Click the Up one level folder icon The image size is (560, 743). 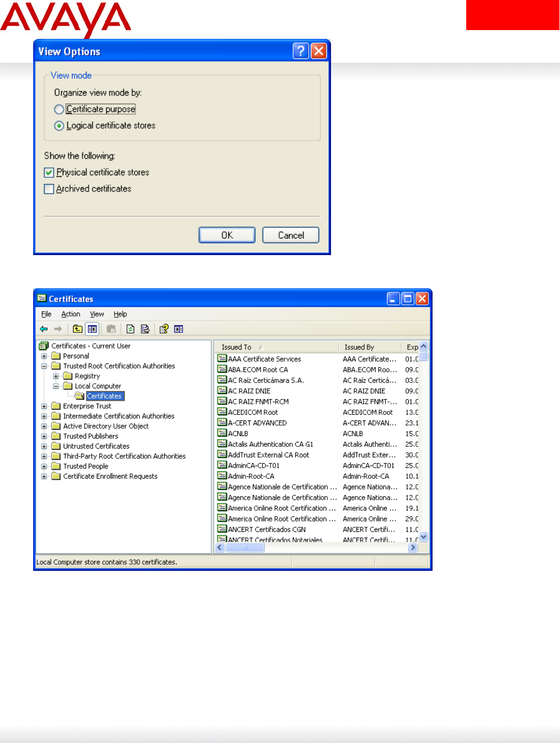pos(78,329)
